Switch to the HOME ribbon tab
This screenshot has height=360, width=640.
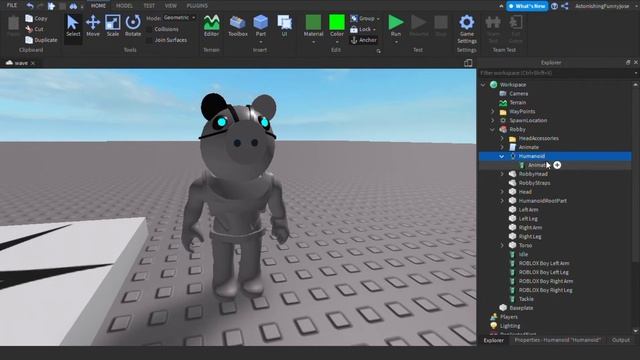(98, 6)
